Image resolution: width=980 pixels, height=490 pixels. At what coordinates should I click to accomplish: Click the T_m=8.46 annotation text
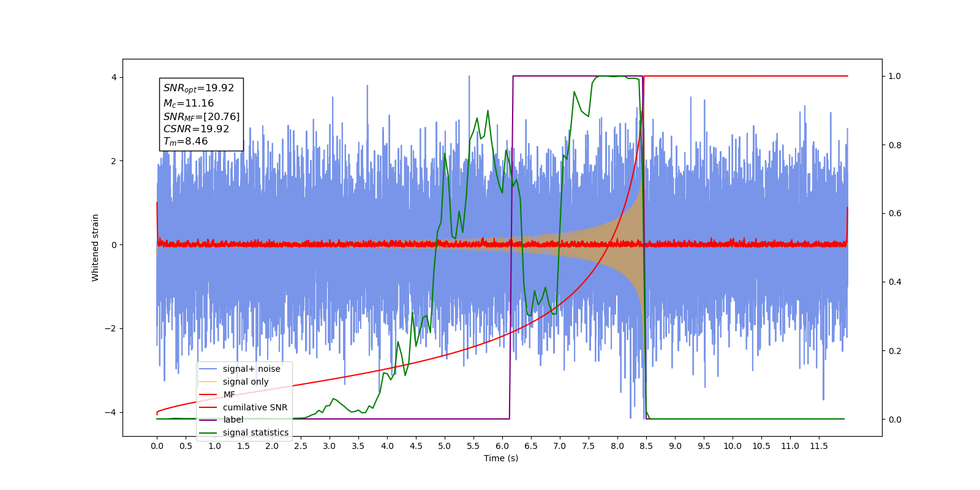click(x=185, y=141)
